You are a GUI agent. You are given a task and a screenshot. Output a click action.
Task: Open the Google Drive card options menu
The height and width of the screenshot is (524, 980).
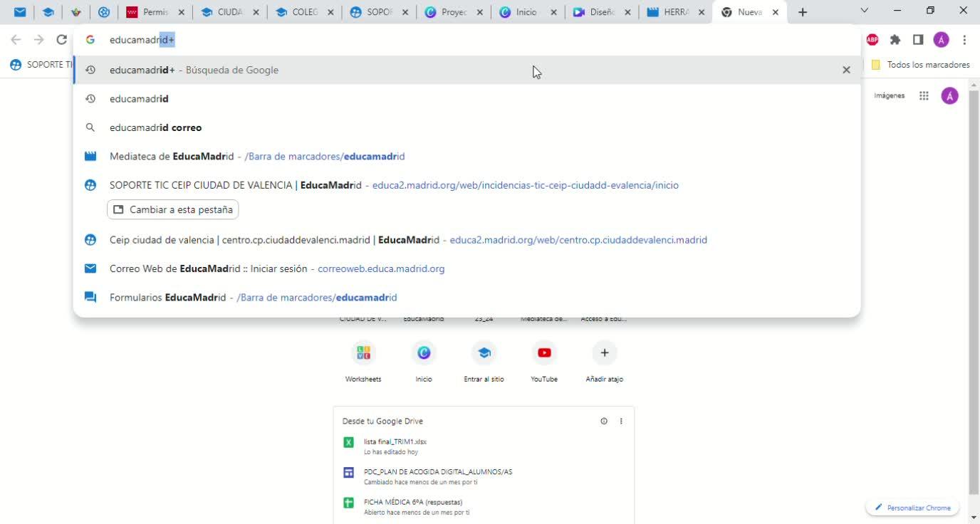point(621,421)
